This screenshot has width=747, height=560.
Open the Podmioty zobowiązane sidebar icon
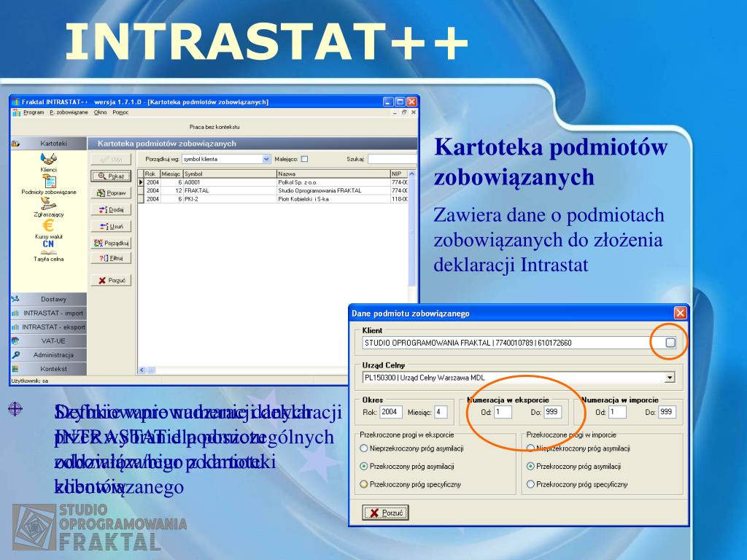click(49, 182)
